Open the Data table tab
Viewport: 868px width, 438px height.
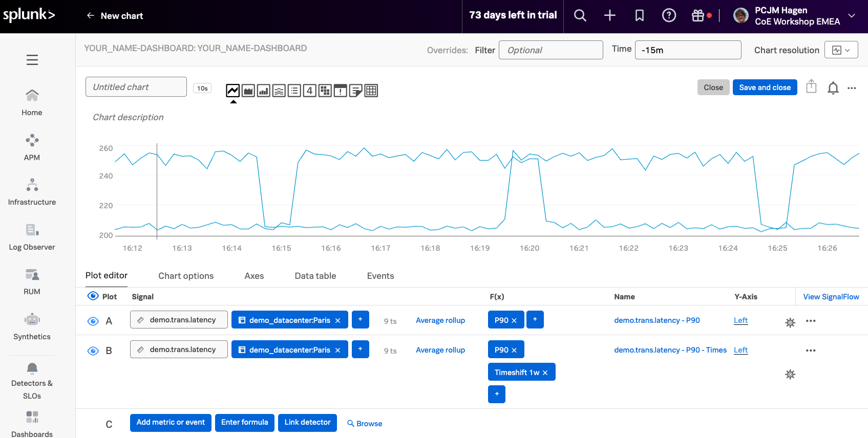tap(315, 276)
